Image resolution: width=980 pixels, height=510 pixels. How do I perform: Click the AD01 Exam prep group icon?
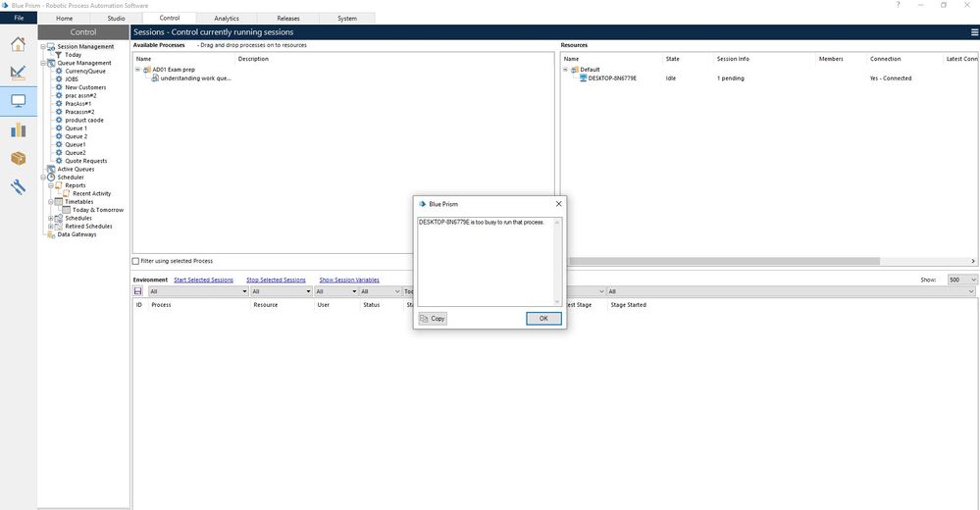tap(147, 70)
